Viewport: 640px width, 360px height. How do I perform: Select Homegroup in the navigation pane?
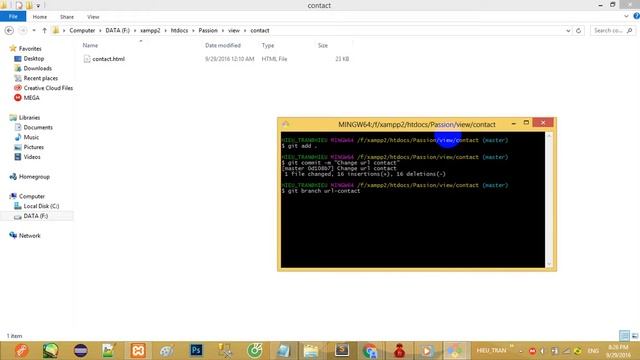click(34, 177)
